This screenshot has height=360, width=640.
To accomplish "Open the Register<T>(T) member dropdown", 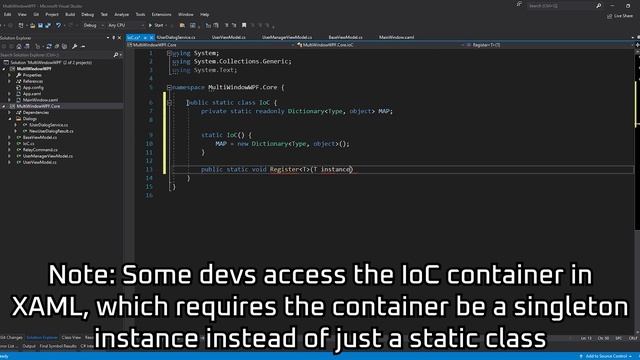I will point(550,45).
